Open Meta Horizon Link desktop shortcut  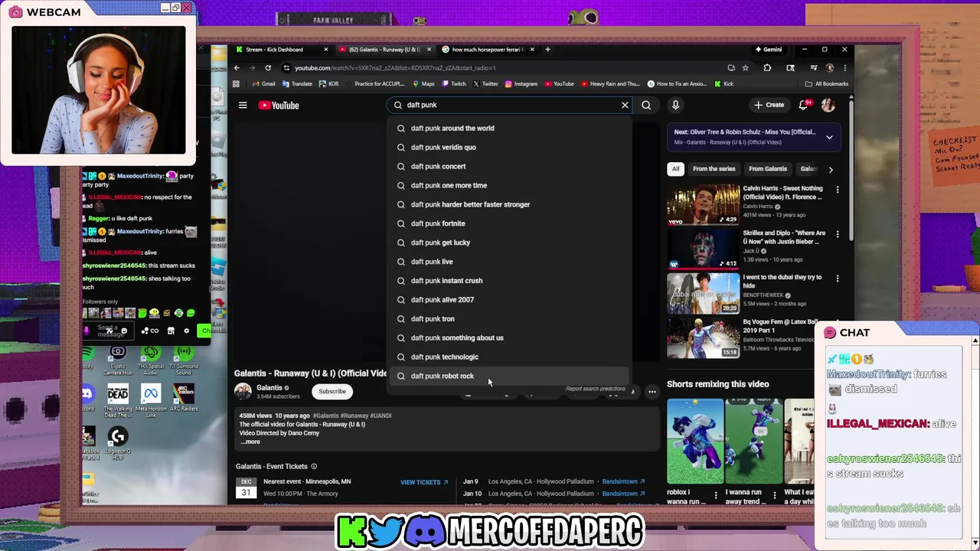[151, 401]
